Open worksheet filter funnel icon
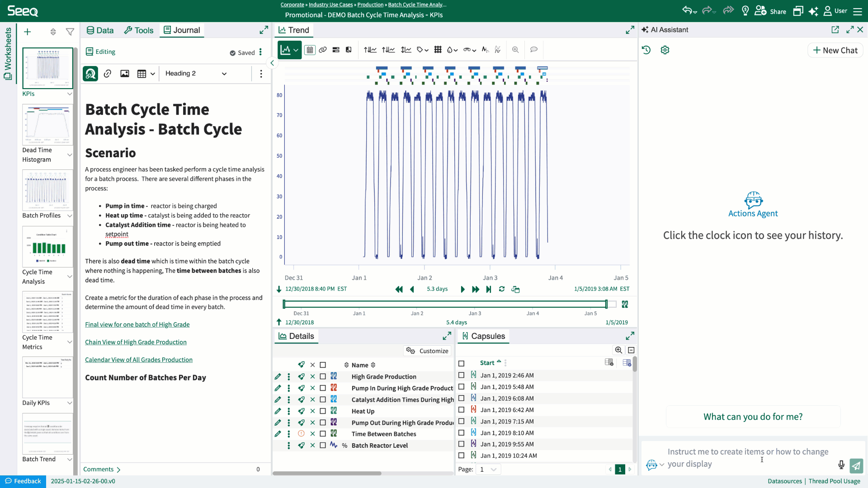This screenshot has width=868, height=488. [x=70, y=32]
